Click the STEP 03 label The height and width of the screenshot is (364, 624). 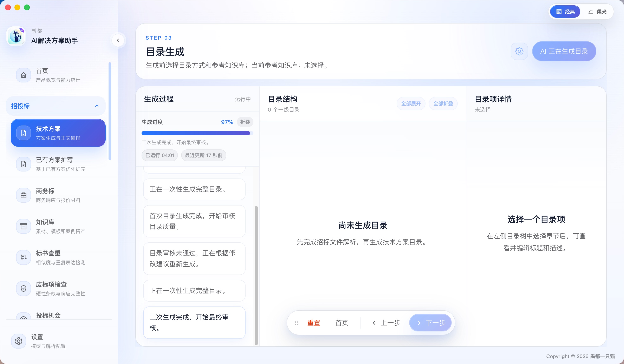[x=158, y=38]
